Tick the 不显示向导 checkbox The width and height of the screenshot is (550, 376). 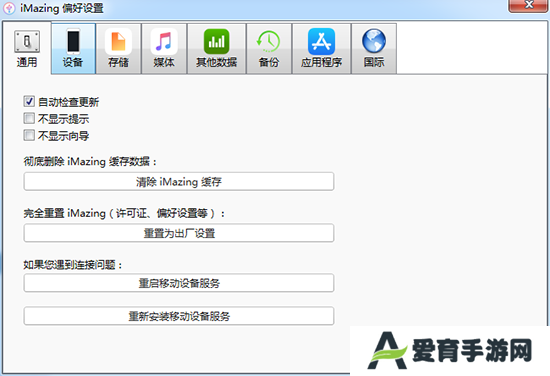(x=29, y=135)
